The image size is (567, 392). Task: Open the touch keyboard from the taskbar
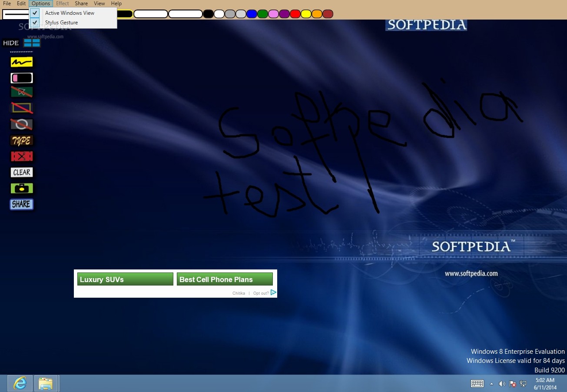point(477,384)
